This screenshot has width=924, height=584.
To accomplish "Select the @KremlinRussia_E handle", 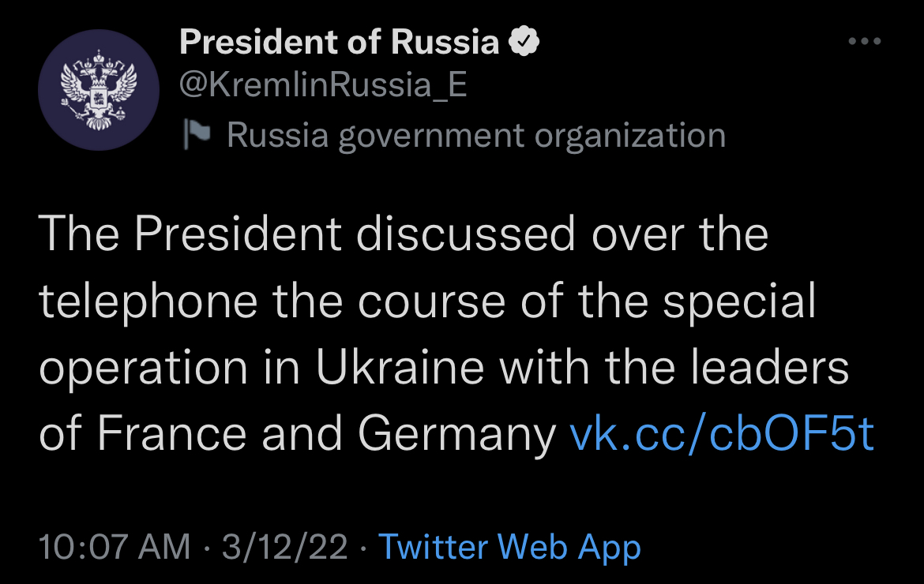I will [x=323, y=86].
